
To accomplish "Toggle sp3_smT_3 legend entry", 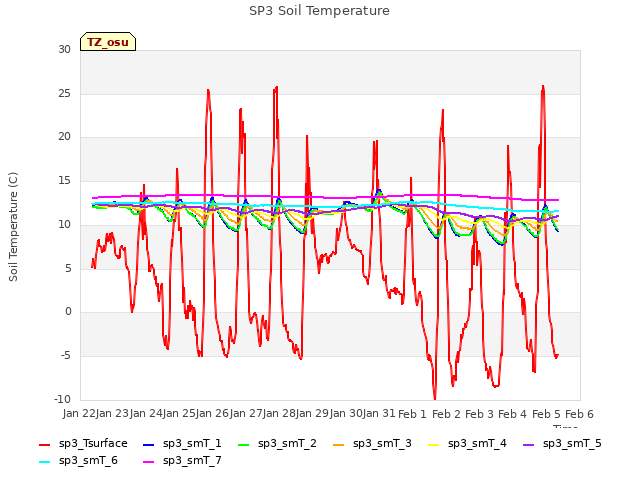I will coord(372,444).
